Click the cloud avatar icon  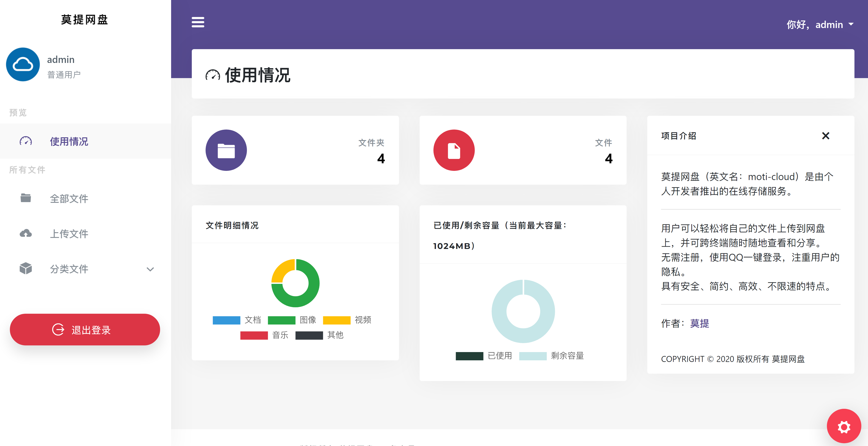click(23, 64)
